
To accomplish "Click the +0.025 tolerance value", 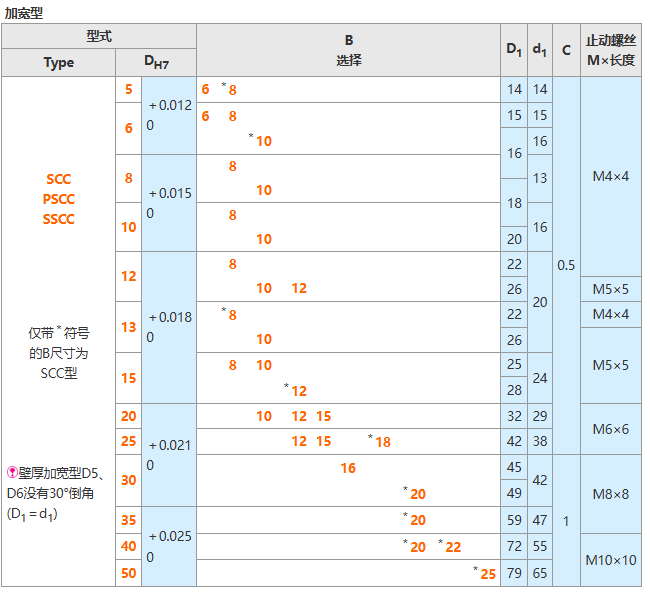I will tap(170, 536).
